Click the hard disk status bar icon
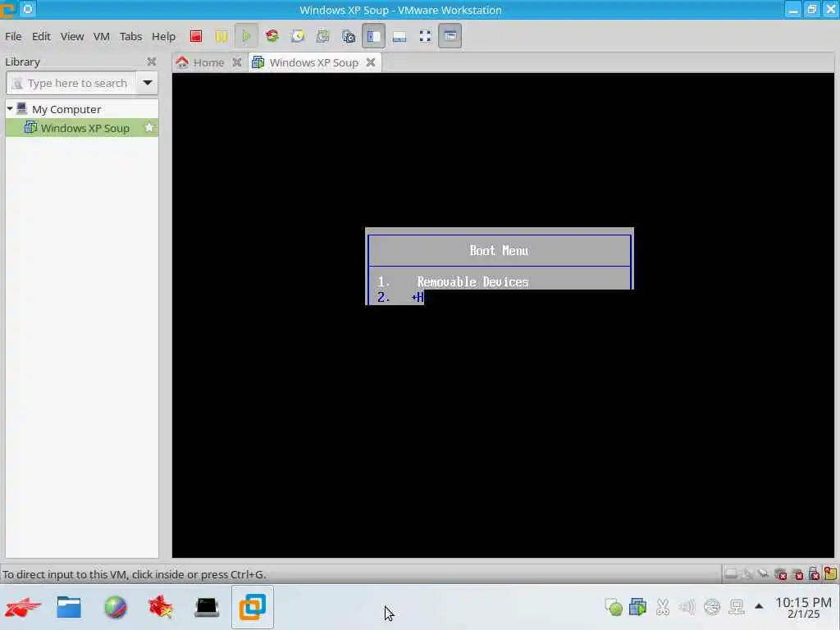Image resolution: width=840 pixels, height=630 pixels. coord(731,573)
